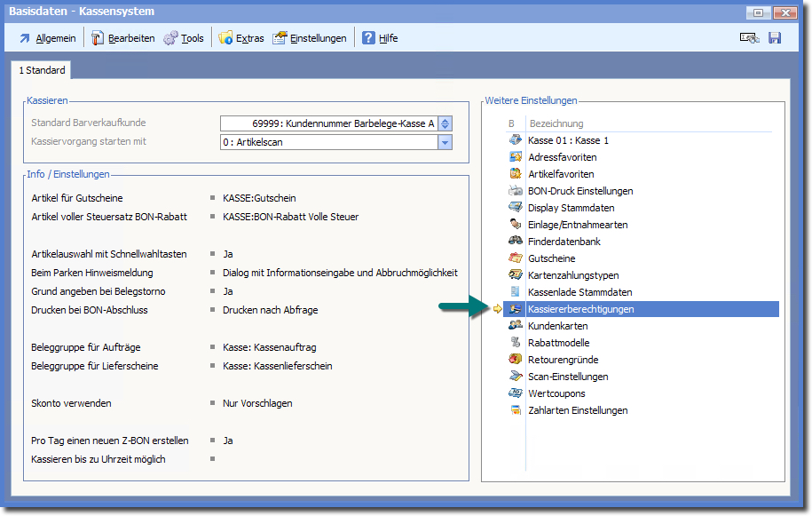Viewport: 812px width, 516px height.
Task: Click the Rabattmodelle percent icon
Action: pyautogui.click(x=515, y=343)
